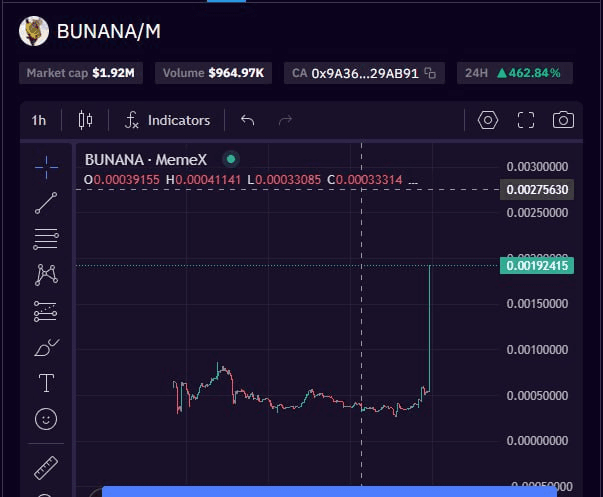603x497 pixels.
Task: Click the BUNANA token avatar image
Action: [34, 31]
